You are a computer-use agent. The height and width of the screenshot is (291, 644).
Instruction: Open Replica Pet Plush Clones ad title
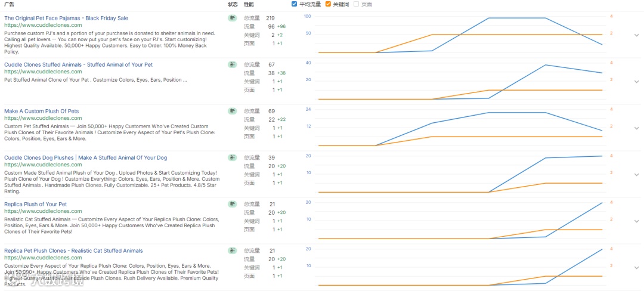(x=73, y=250)
